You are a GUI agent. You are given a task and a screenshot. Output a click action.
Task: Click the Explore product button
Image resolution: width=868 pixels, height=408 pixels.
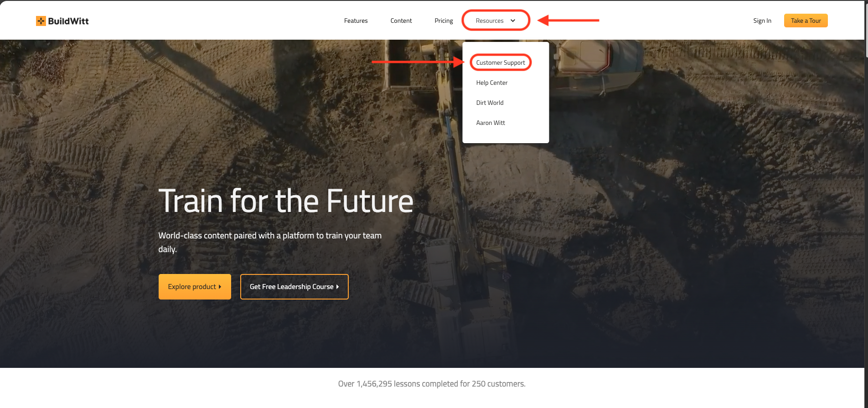click(x=195, y=287)
